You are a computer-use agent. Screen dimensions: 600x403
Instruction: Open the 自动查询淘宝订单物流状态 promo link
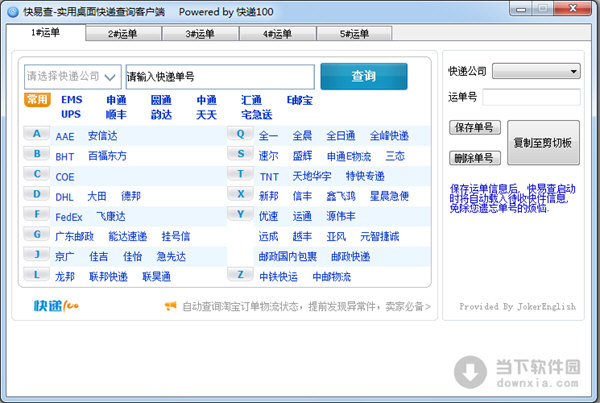click(x=307, y=306)
